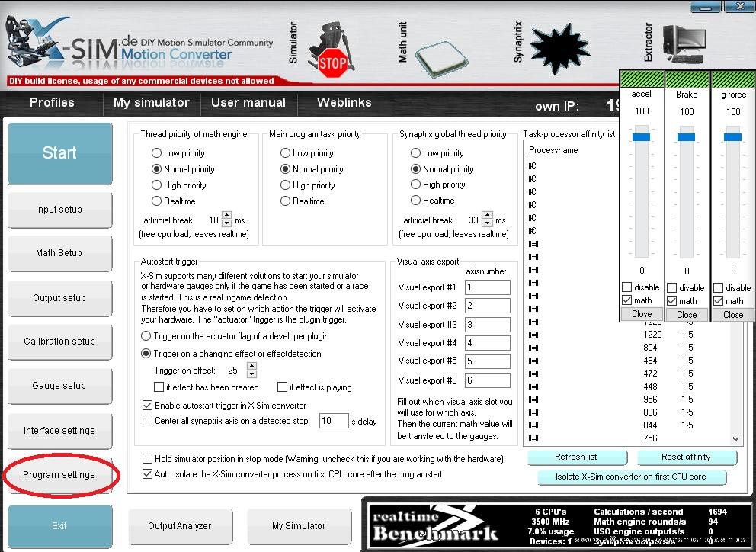This screenshot has height=552, width=756.
Task: Enable Hold simulator position in stop mode
Action: (x=148, y=459)
